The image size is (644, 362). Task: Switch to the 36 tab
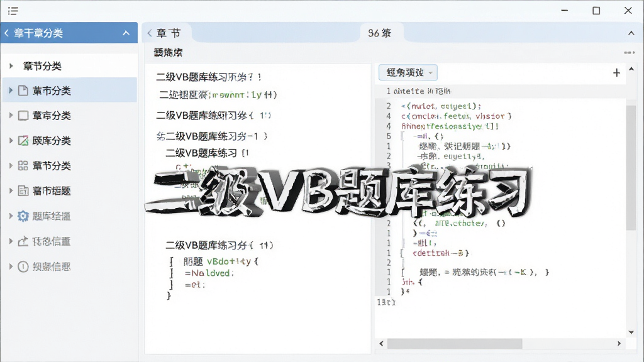pos(380,33)
